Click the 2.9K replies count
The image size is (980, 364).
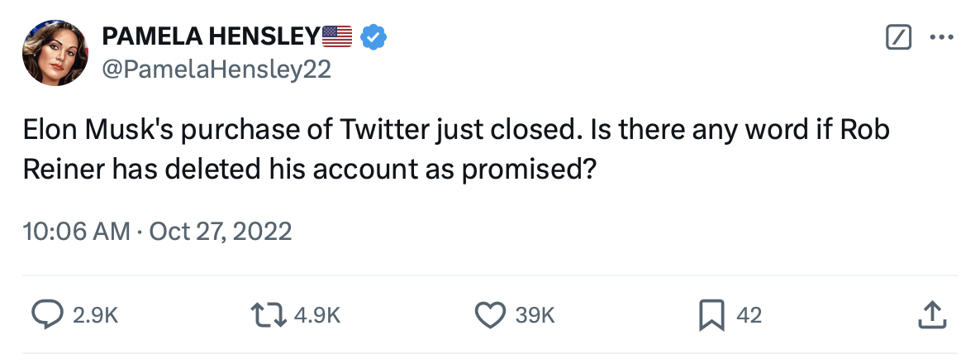96,314
